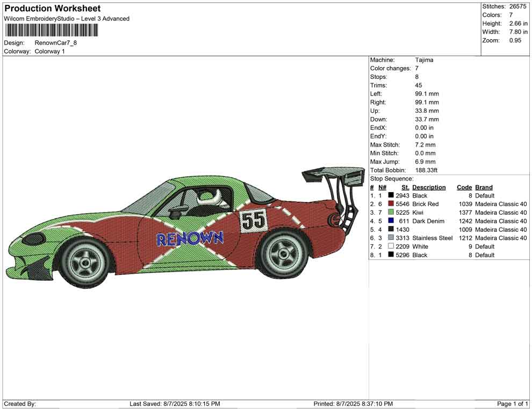This screenshot has width=532, height=409.
Task: Click the Dark Denim description text
Action: point(428,221)
